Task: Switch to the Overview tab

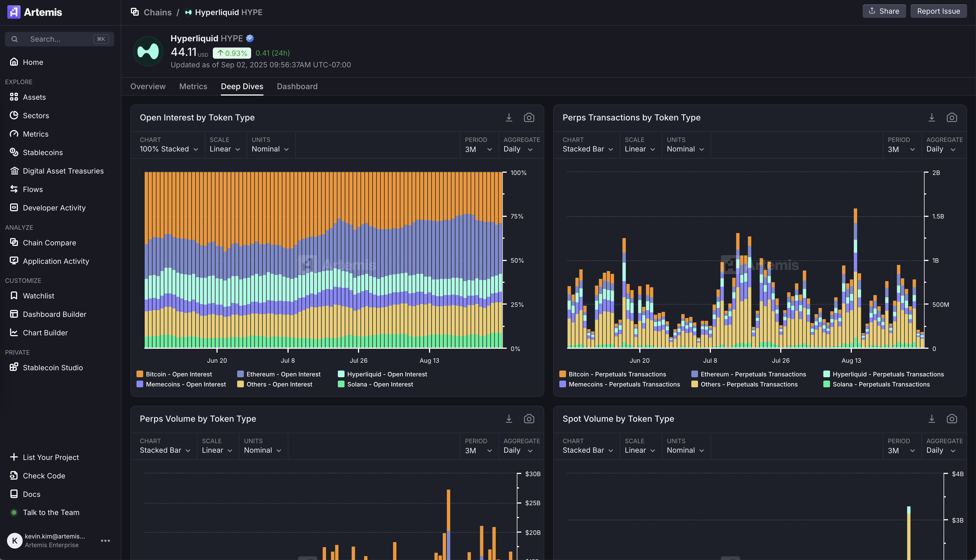Action: 148,86
